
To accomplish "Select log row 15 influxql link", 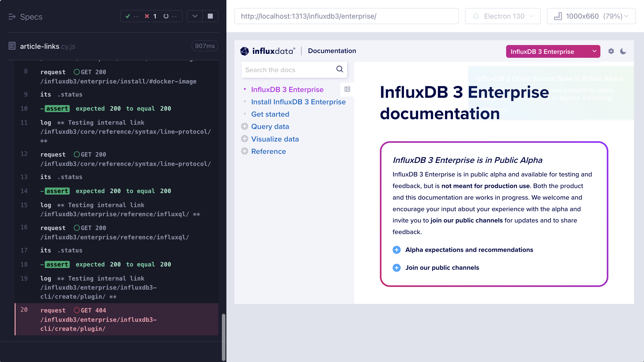I will click(116, 210).
